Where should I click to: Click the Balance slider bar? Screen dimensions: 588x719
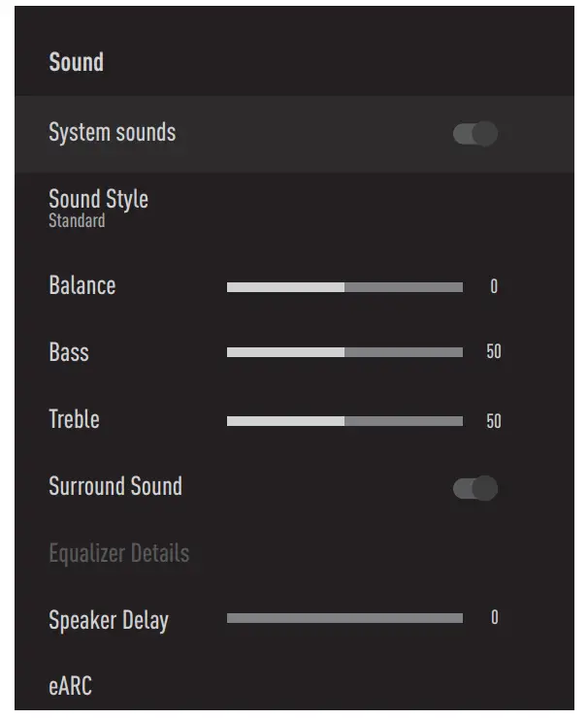click(344, 287)
